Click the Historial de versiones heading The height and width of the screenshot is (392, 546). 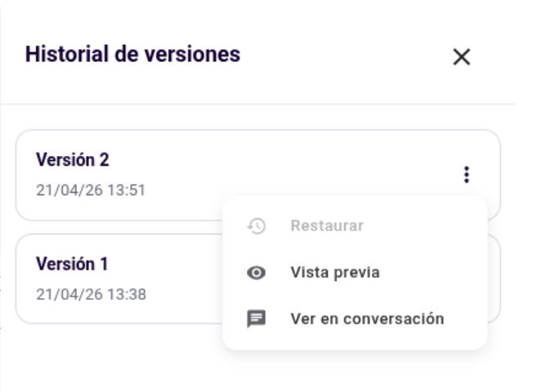coord(132,54)
